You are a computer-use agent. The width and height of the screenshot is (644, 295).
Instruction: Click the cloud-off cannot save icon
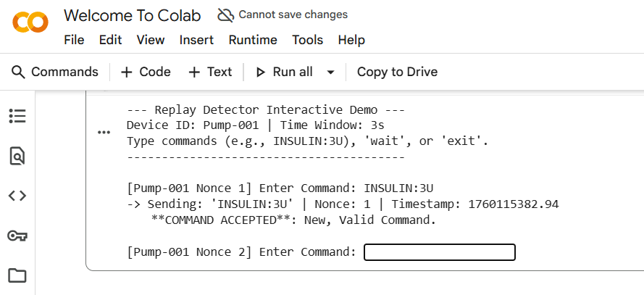point(225,14)
